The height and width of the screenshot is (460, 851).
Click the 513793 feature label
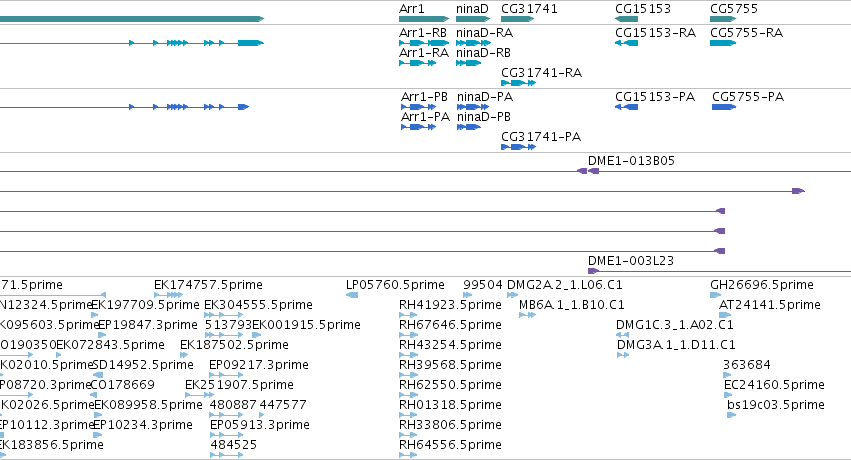(228, 325)
